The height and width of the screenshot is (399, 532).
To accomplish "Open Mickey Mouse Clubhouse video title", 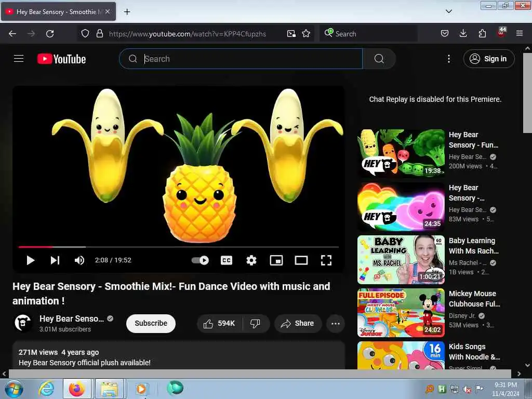I will (474, 299).
